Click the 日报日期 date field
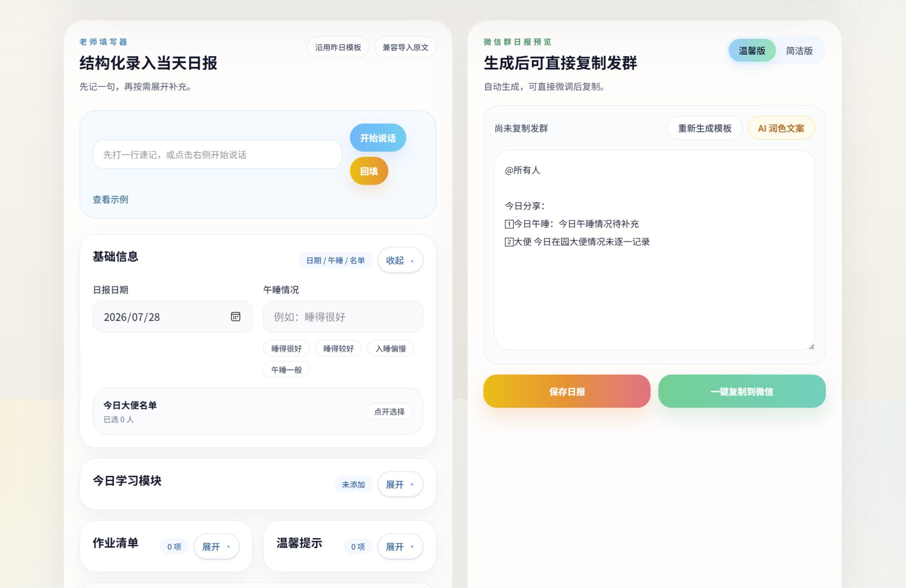The width and height of the screenshot is (906, 588). click(172, 317)
